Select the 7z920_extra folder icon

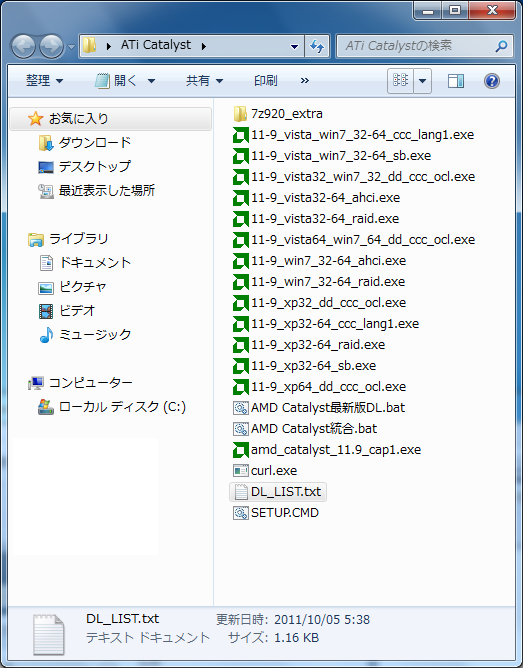[x=240, y=114]
